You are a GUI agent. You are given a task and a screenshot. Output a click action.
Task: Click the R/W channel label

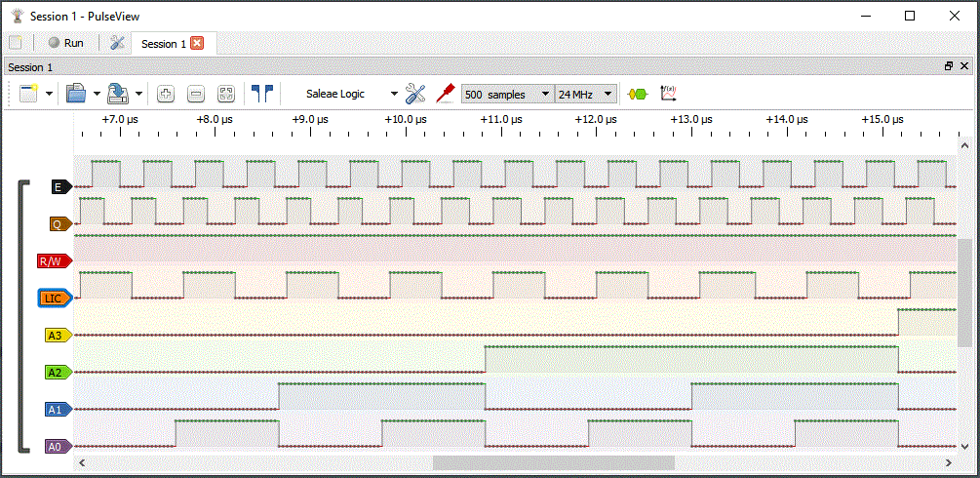pos(54,260)
